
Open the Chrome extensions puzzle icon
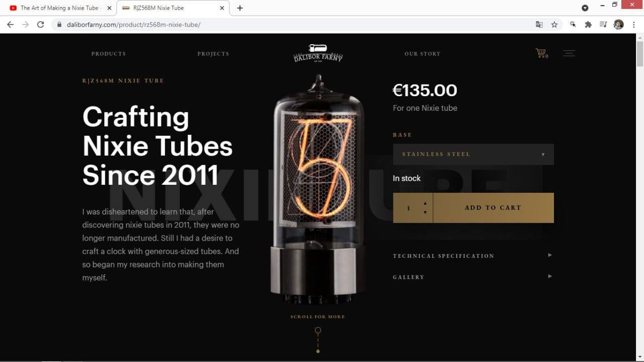point(588,24)
